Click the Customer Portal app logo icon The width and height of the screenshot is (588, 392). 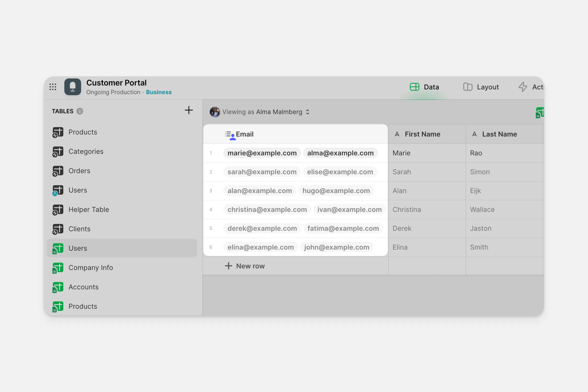pos(72,87)
